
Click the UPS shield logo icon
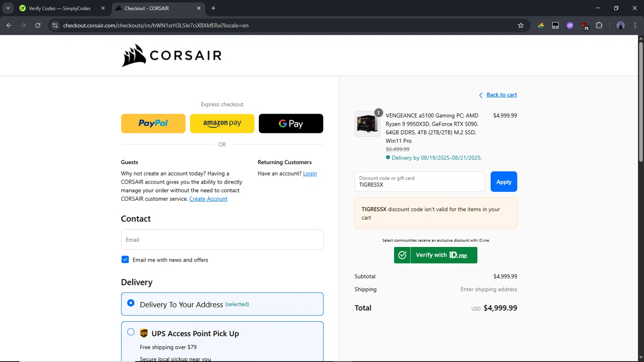pyautogui.click(x=144, y=333)
